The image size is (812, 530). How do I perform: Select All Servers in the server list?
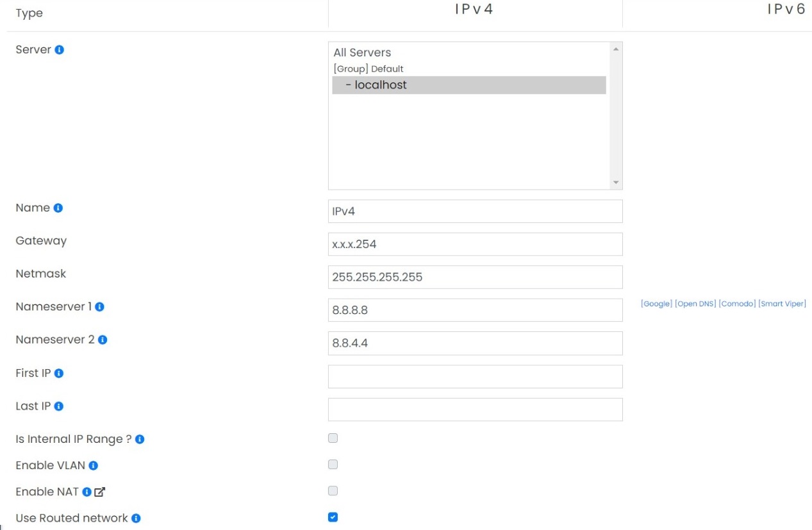(x=362, y=52)
